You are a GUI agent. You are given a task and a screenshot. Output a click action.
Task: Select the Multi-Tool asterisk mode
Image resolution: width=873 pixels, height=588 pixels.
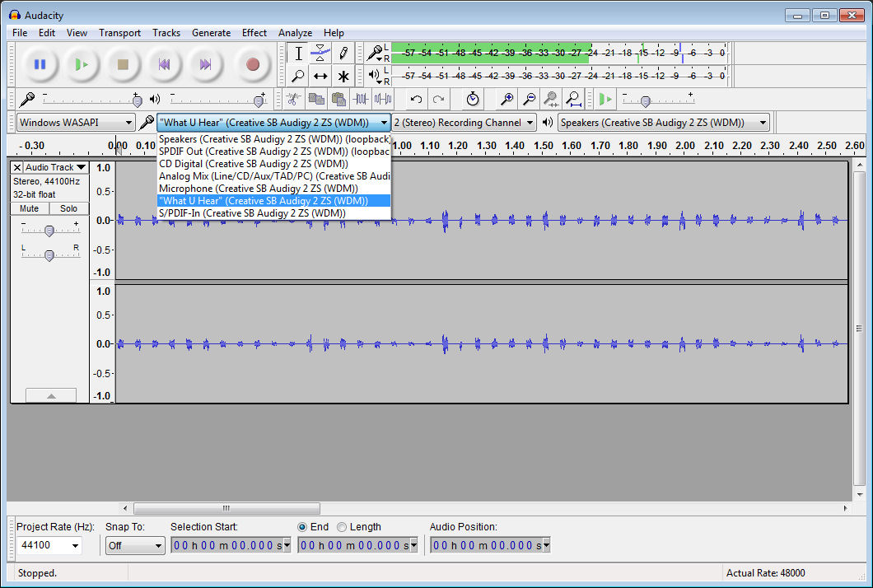click(x=343, y=76)
